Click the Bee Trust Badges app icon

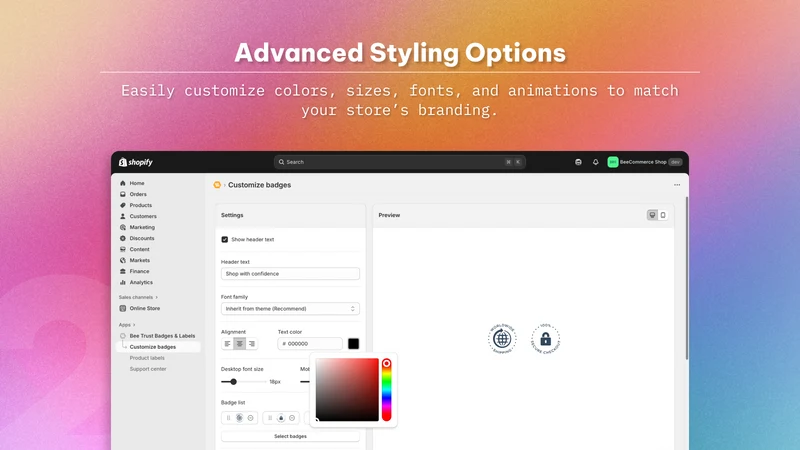[x=122, y=336]
